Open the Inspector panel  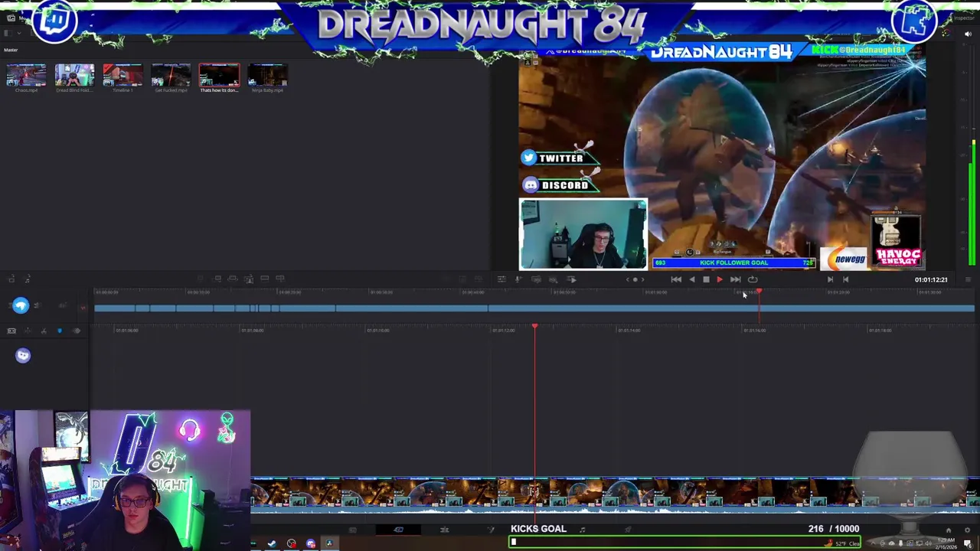point(964,18)
